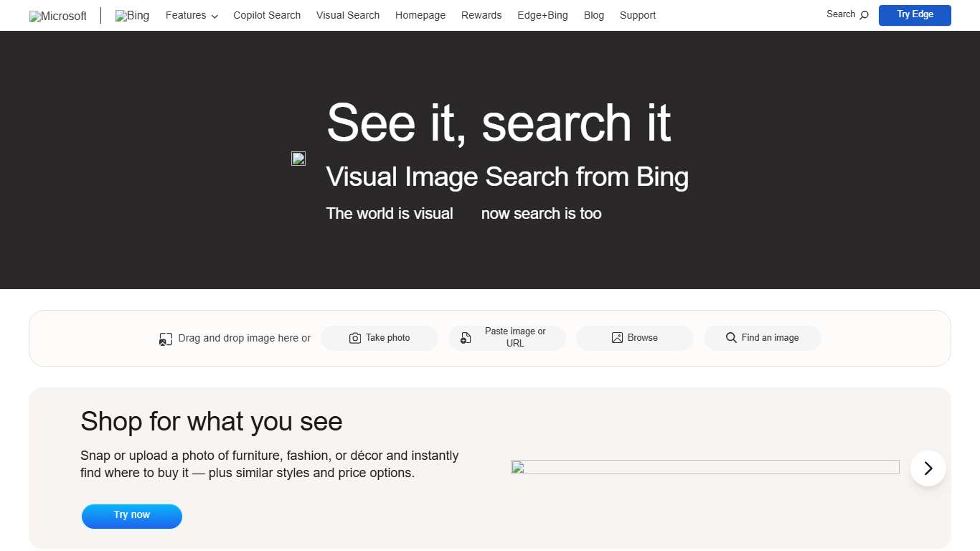Open the Features chevron in the navigation
Image resolution: width=980 pixels, height=551 pixels.
pyautogui.click(x=214, y=16)
